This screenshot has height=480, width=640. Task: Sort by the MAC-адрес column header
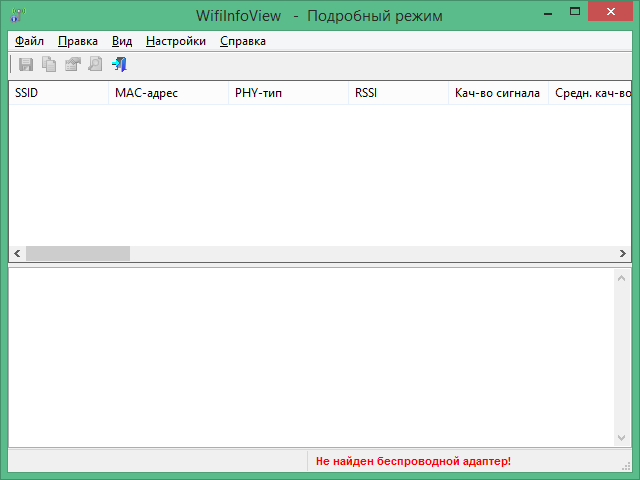coord(168,93)
